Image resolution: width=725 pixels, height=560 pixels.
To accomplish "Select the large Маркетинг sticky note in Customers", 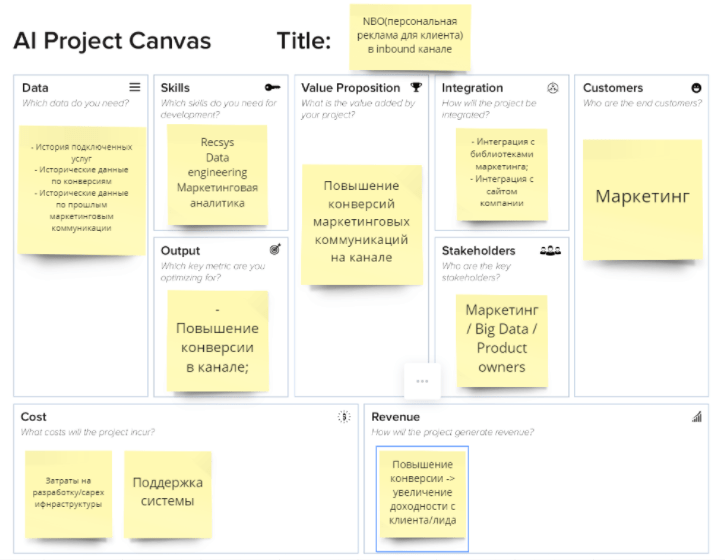I will [642, 199].
